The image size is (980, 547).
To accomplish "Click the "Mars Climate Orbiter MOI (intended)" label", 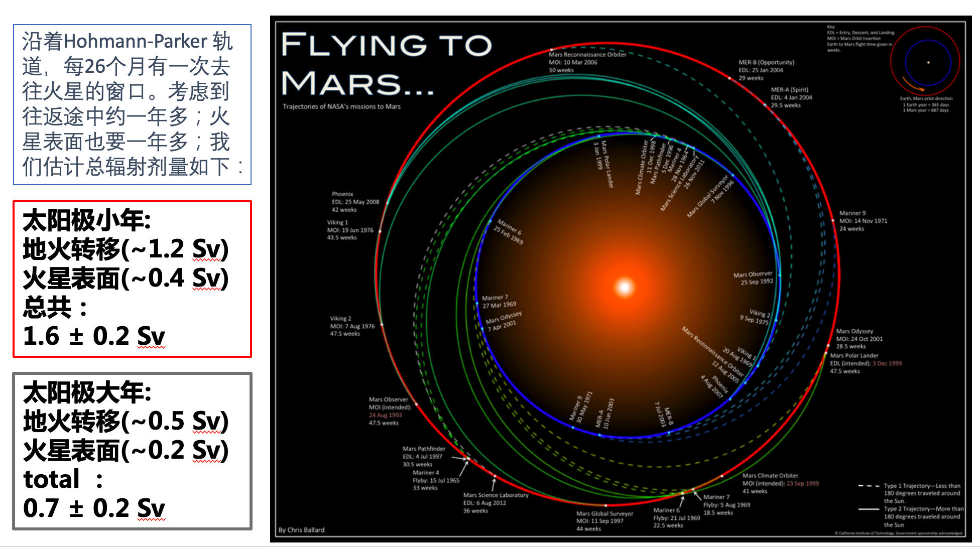I will coord(780,483).
